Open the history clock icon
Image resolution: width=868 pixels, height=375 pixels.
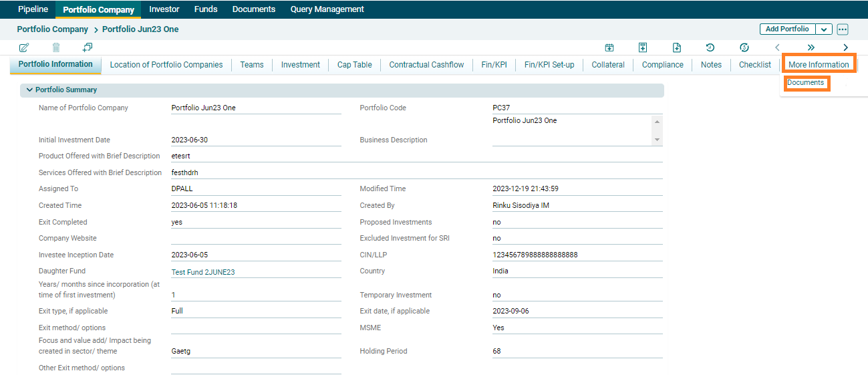pos(710,47)
